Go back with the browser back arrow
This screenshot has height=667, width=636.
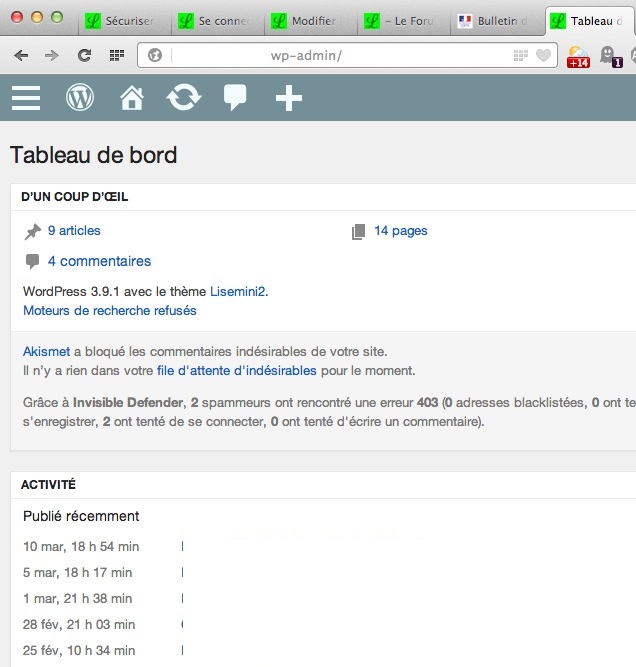click(x=21, y=56)
